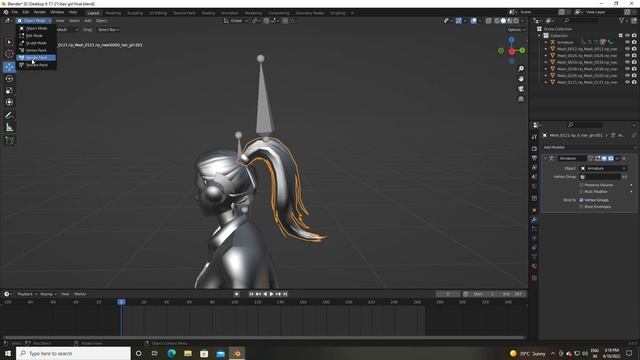
Task: Open the Playback dropdown in timeline
Action: coord(27,294)
